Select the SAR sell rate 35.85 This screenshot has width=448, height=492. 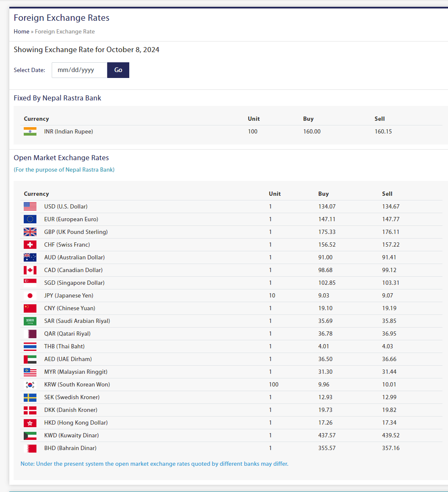coord(389,321)
